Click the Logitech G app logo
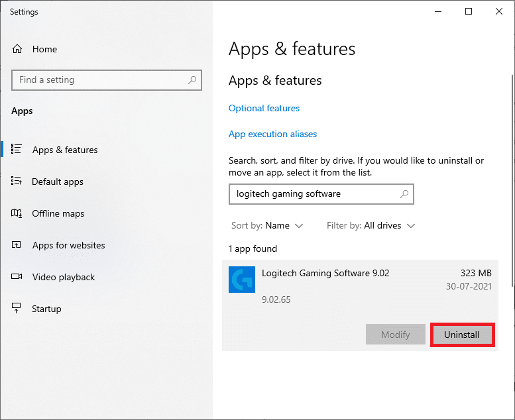This screenshot has height=420, width=515. 241,280
